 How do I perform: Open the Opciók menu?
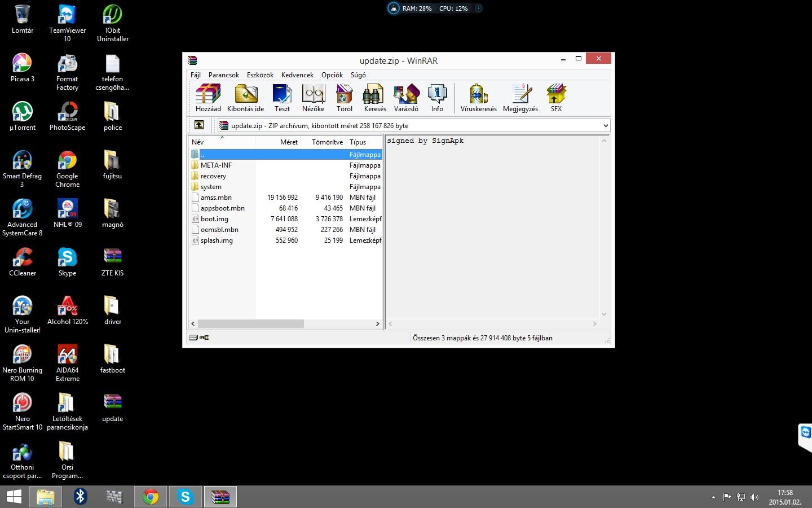pyautogui.click(x=332, y=75)
